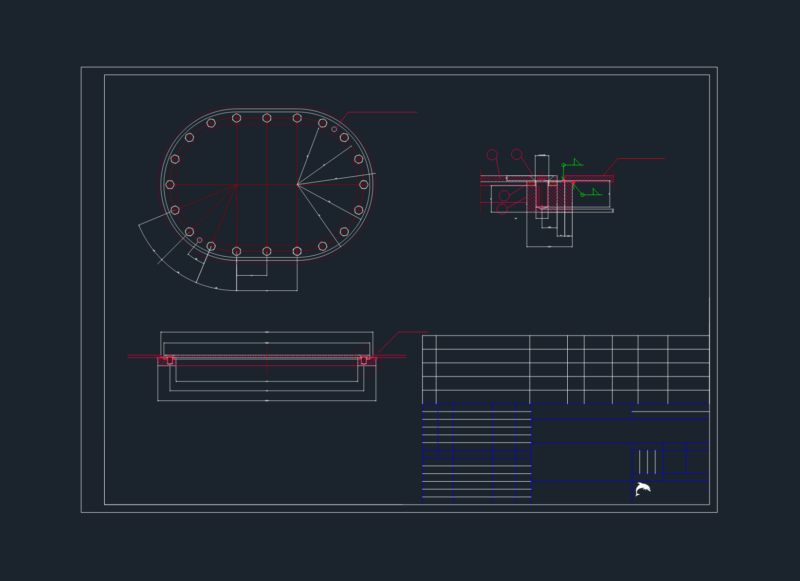Pick the rightmost bolt hole on the oval flange
This screenshot has height=581, width=800.
pos(363,185)
